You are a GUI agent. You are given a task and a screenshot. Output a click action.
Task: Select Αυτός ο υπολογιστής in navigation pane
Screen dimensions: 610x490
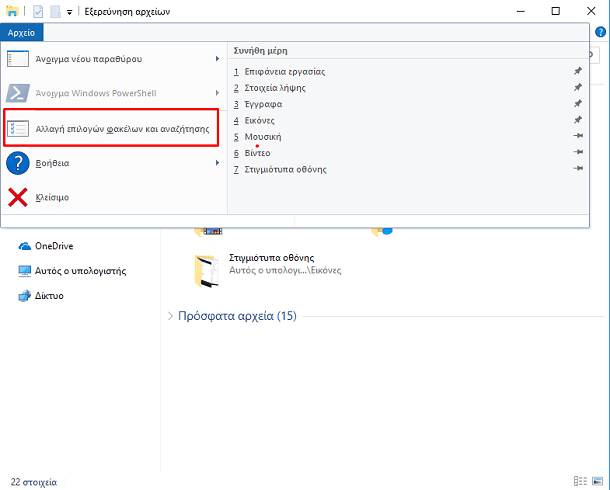point(81,271)
